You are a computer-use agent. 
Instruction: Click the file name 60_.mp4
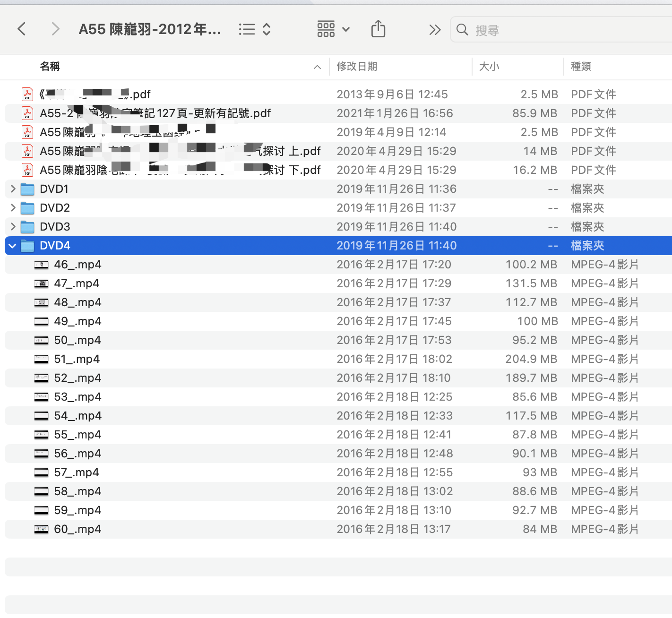(78, 529)
